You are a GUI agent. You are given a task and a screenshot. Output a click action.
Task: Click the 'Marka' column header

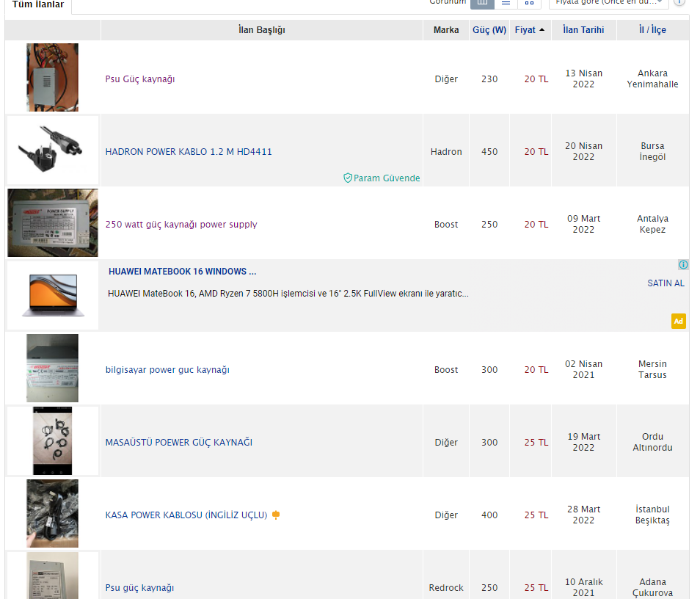tap(446, 30)
